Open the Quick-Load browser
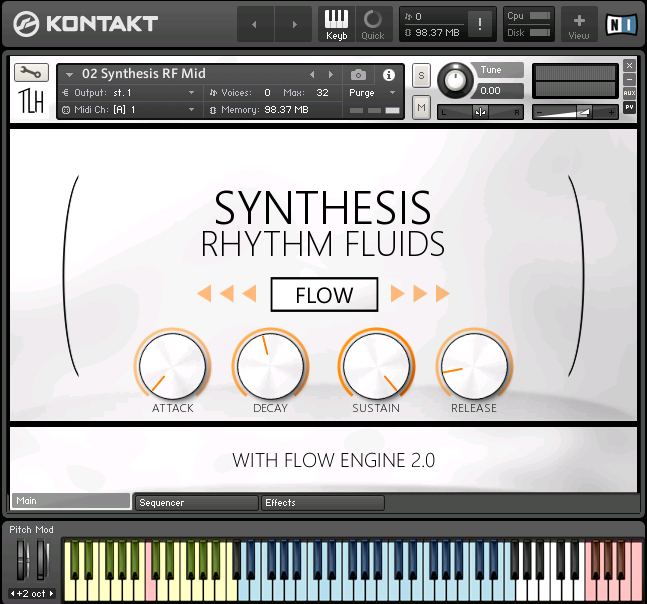647x604 pixels. click(x=373, y=24)
